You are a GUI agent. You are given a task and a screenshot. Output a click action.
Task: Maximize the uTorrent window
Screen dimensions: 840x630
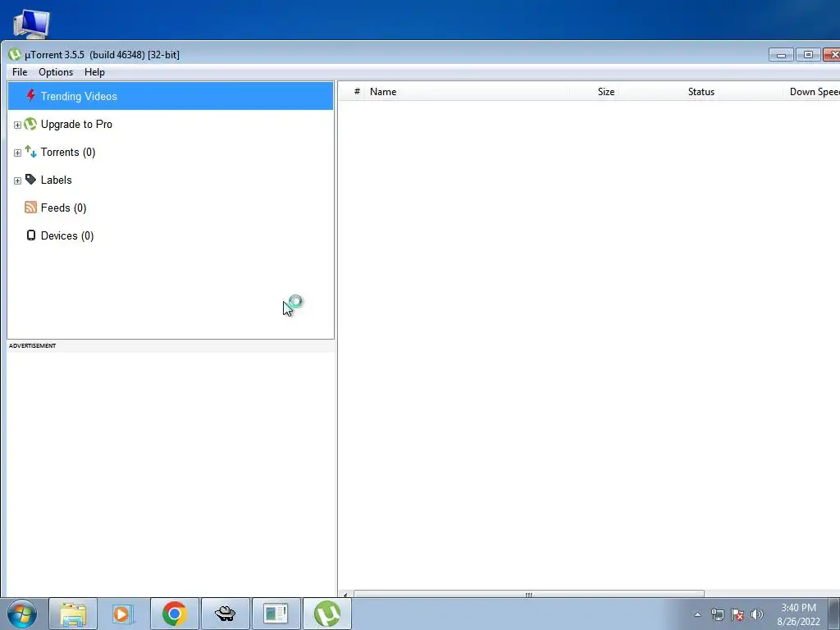(x=808, y=55)
